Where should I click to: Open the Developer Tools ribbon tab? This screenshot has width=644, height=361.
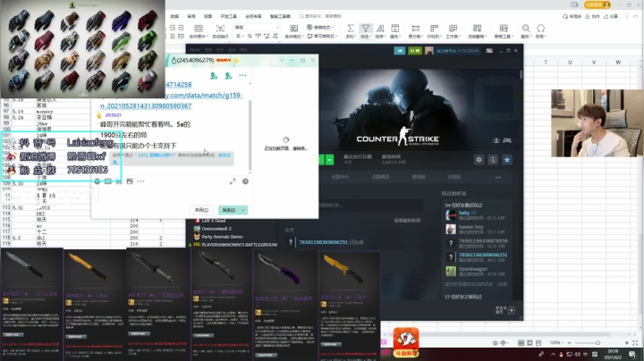point(228,16)
